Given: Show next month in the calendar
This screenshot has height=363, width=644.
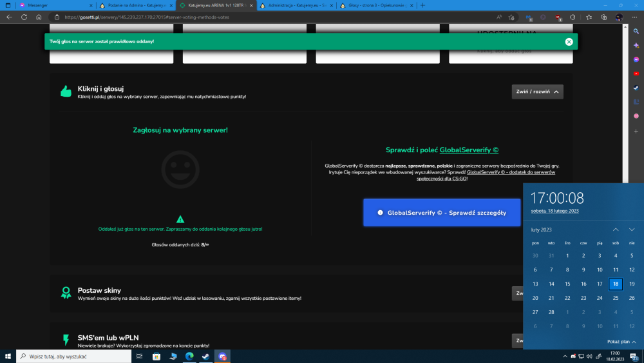Looking at the screenshot, I should tap(632, 230).
